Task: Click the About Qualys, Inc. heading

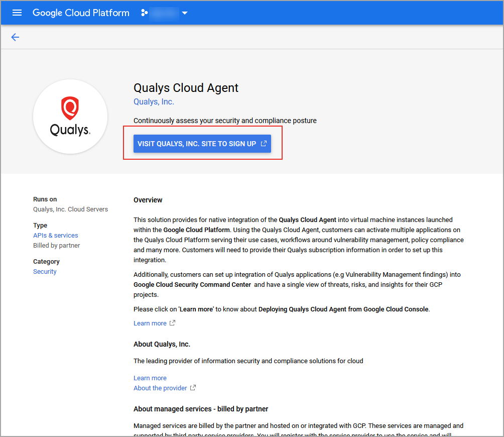Action: click(x=162, y=344)
